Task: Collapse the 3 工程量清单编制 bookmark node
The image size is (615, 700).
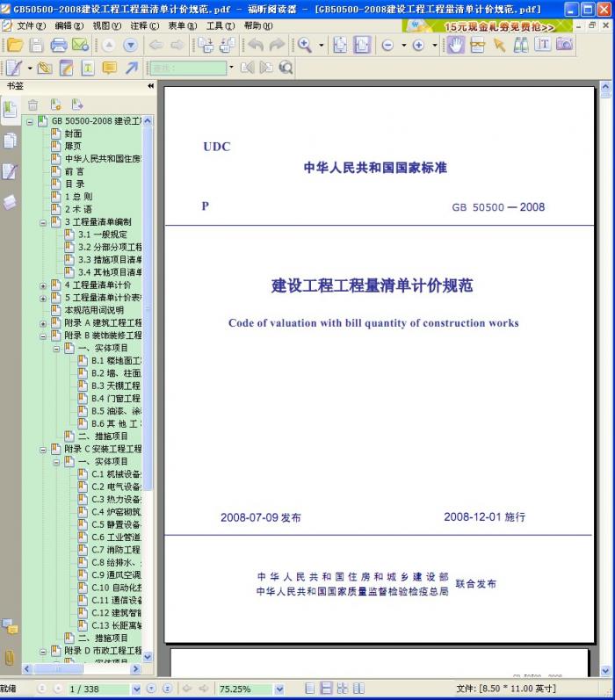Action: [44, 222]
